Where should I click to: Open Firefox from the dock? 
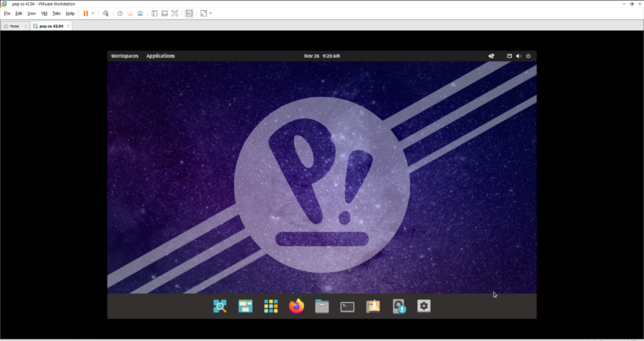click(x=296, y=306)
